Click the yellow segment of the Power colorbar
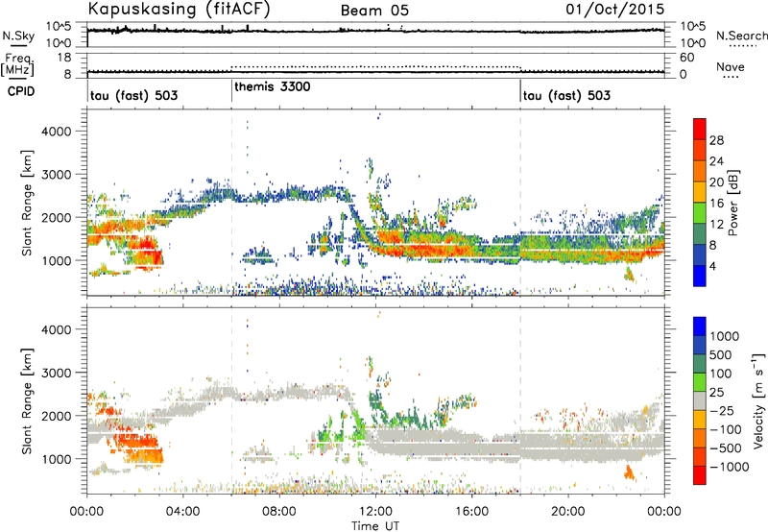 (x=700, y=191)
